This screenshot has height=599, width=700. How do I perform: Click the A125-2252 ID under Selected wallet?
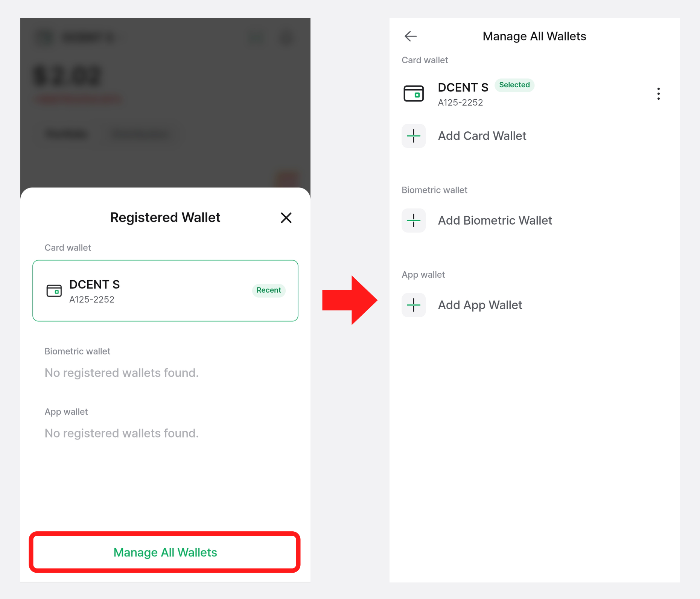click(x=460, y=102)
